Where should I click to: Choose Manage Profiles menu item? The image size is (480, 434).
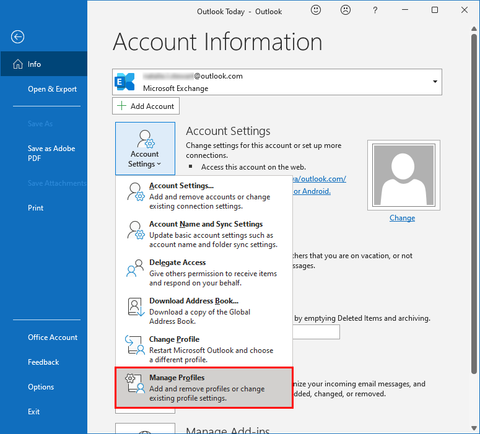point(204,388)
